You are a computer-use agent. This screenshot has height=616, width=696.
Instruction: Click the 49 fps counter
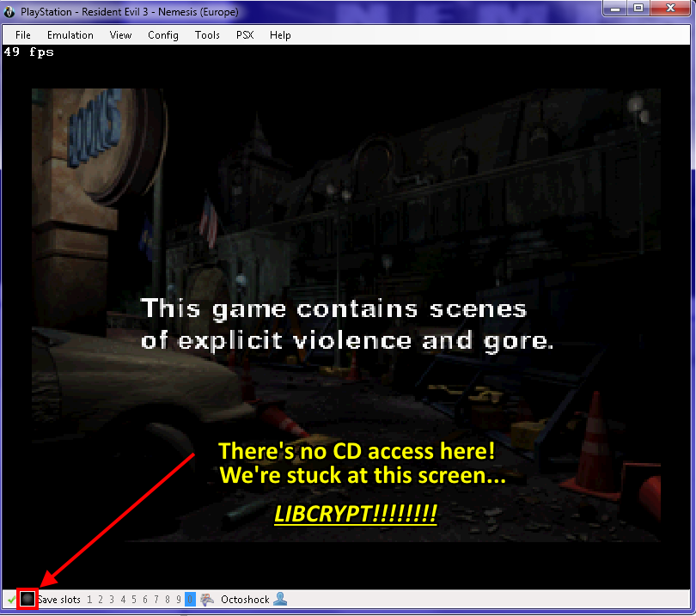29,52
